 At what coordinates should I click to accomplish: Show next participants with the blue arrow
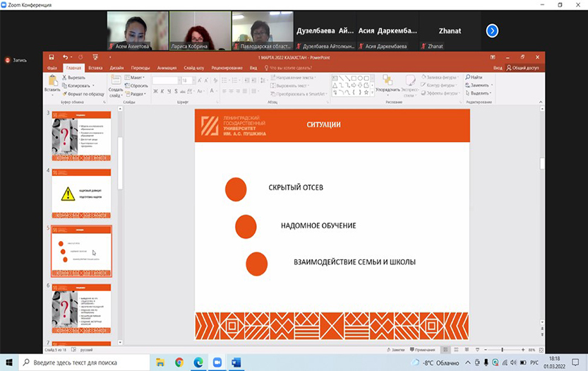point(492,30)
